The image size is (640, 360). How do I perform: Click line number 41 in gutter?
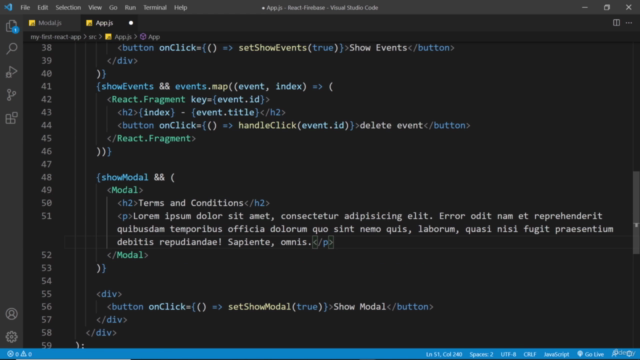(x=47, y=87)
